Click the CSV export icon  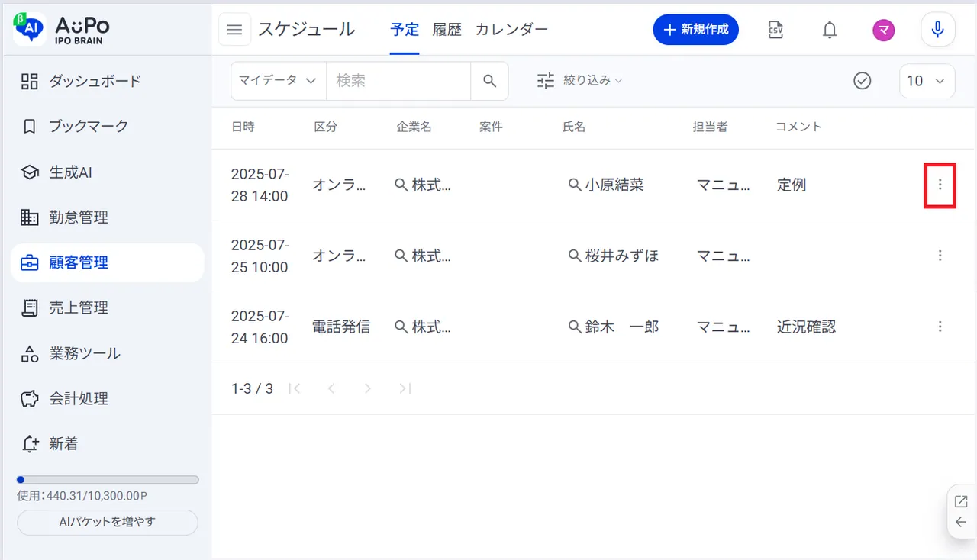click(x=775, y=30)
